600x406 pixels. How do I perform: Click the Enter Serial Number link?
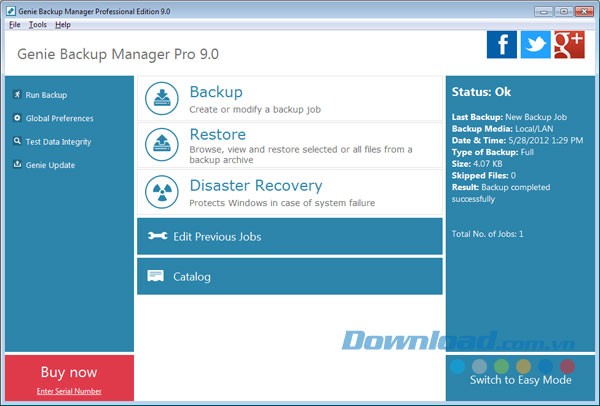point(69,391)
